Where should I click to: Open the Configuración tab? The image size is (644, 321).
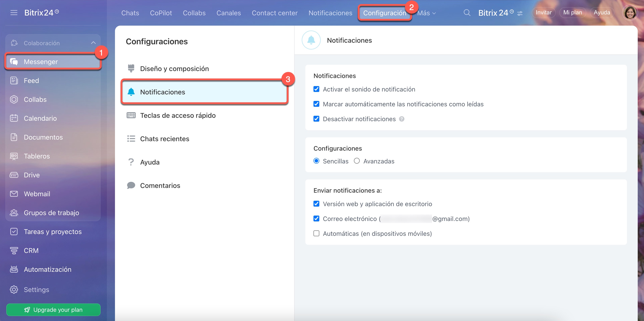coord(384,13)
